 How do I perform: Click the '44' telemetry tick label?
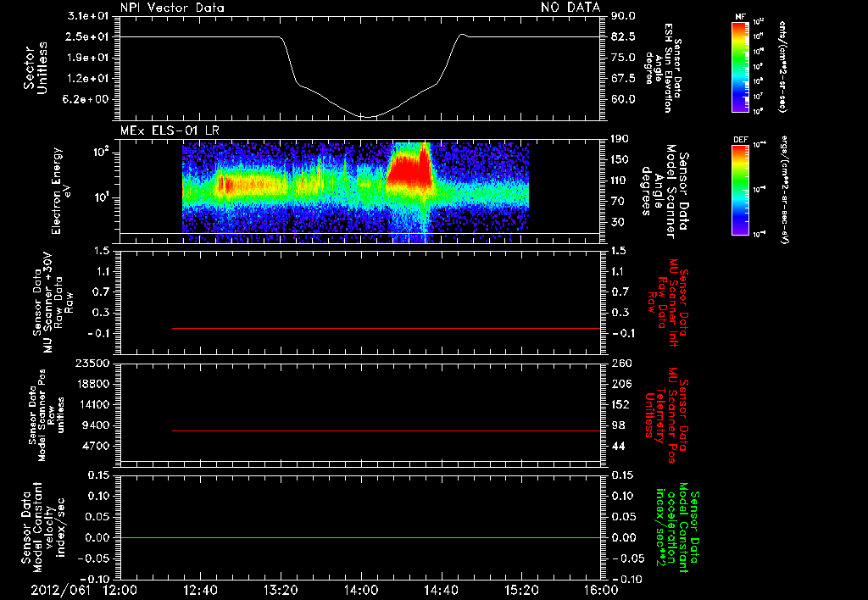[x=618, y=446]
